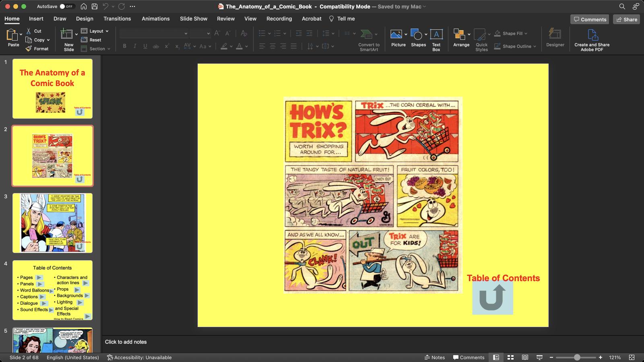Click the Format painter brush icon
The height and width of the screenshot is (362, 644).
pos(29,49)
